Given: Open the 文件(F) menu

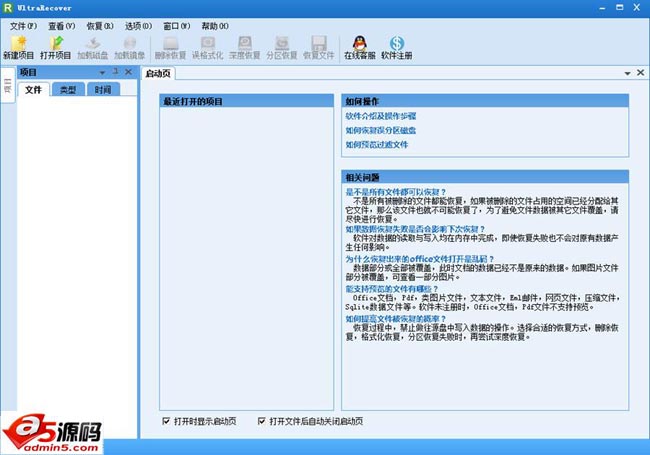Looking at the screenshot, I should (x=23, y=26).
